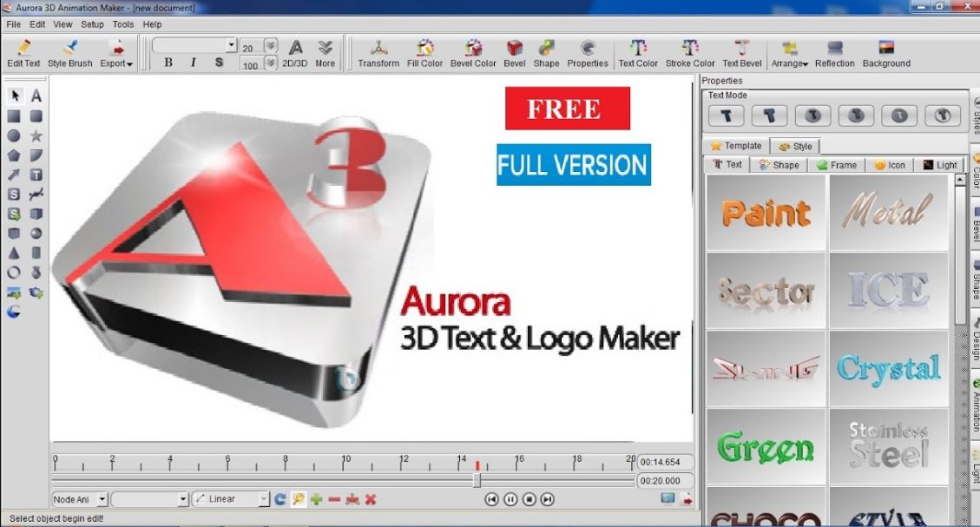Image resolution: width=980 pixels, height=527 pixels.
Task: Toggle the key search animation icon
Action: [x=298, y=499]
